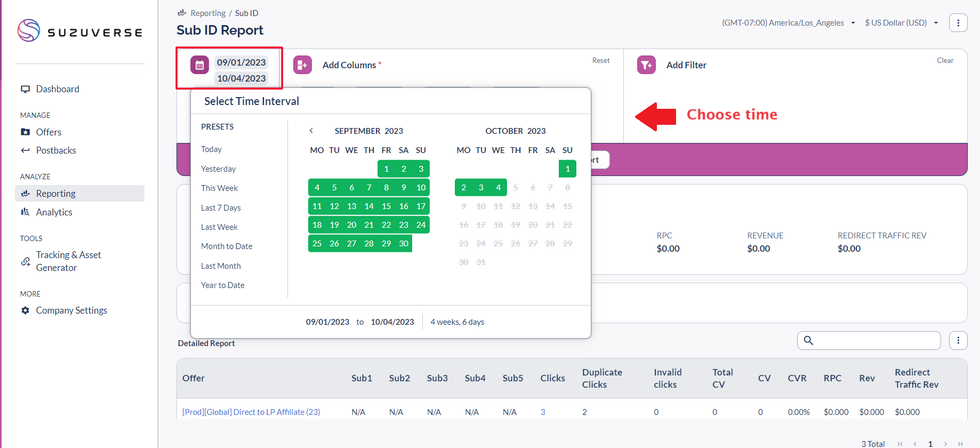The width and height of the screenshot is (980, 448).
Task: Go to next page in table pagination
Action: click(x=945, y=444)
